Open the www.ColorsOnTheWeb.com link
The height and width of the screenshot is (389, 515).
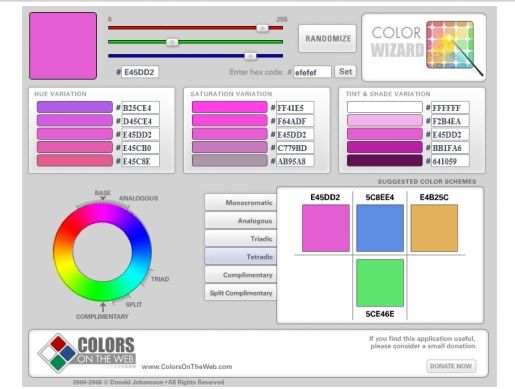(x=187, y=367)
